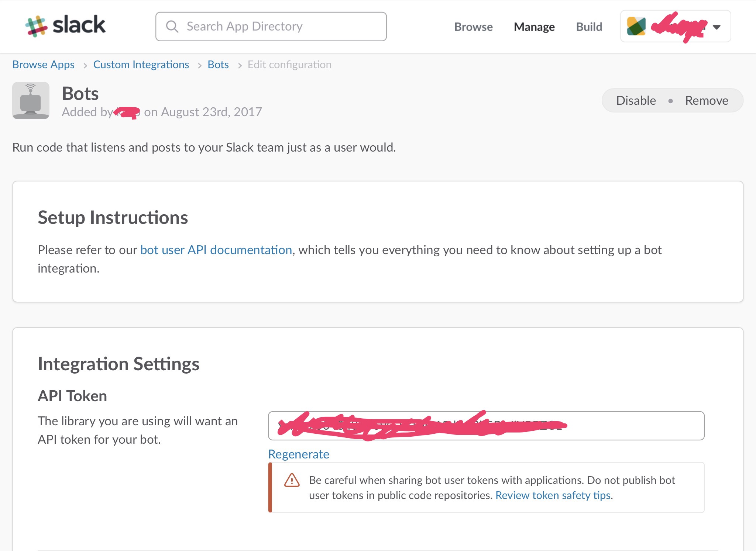Click the warning triangle icon
The image size is (756, 551).
click(291, 480)
